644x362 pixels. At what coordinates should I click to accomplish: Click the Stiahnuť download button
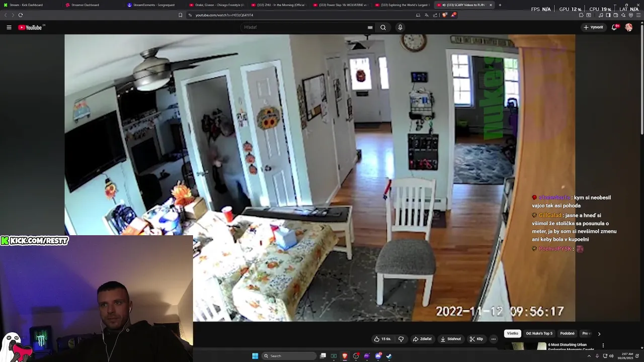tap(451, 339)
